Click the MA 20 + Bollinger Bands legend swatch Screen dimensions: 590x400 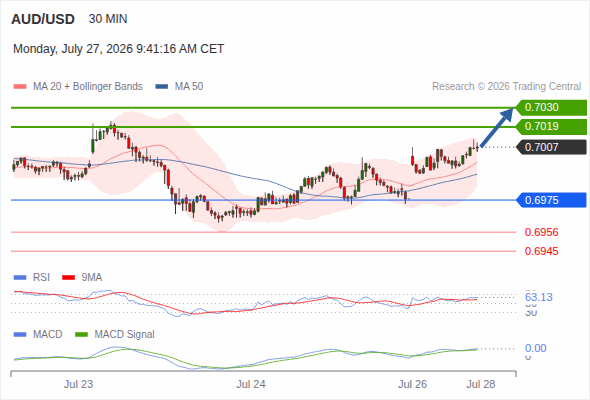20,87
